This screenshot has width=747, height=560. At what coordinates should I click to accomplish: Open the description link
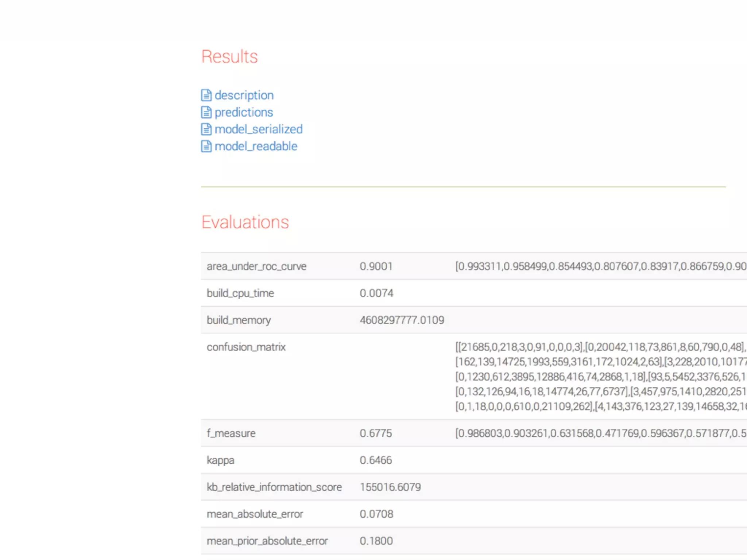pyautogui.click(x=244, y=95)
